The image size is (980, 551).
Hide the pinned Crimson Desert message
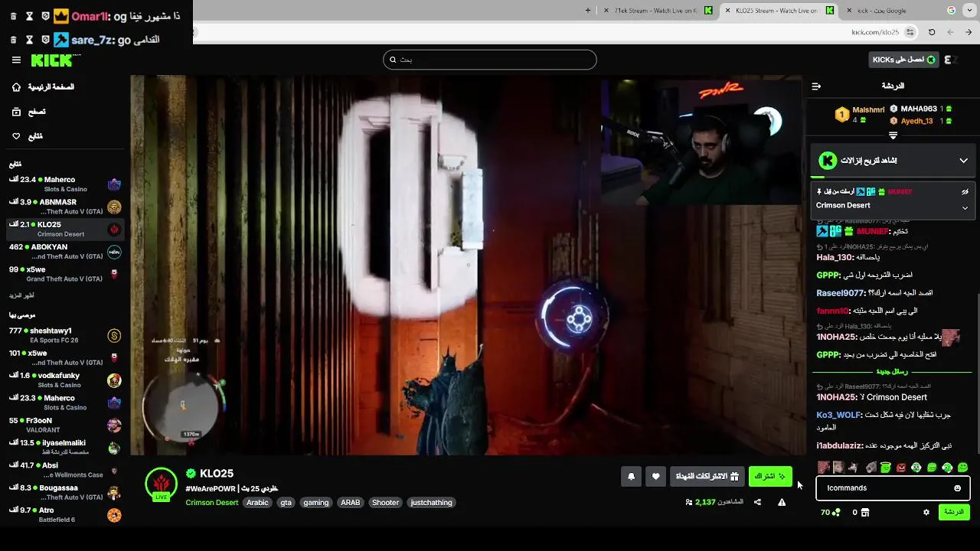(965, 191)
